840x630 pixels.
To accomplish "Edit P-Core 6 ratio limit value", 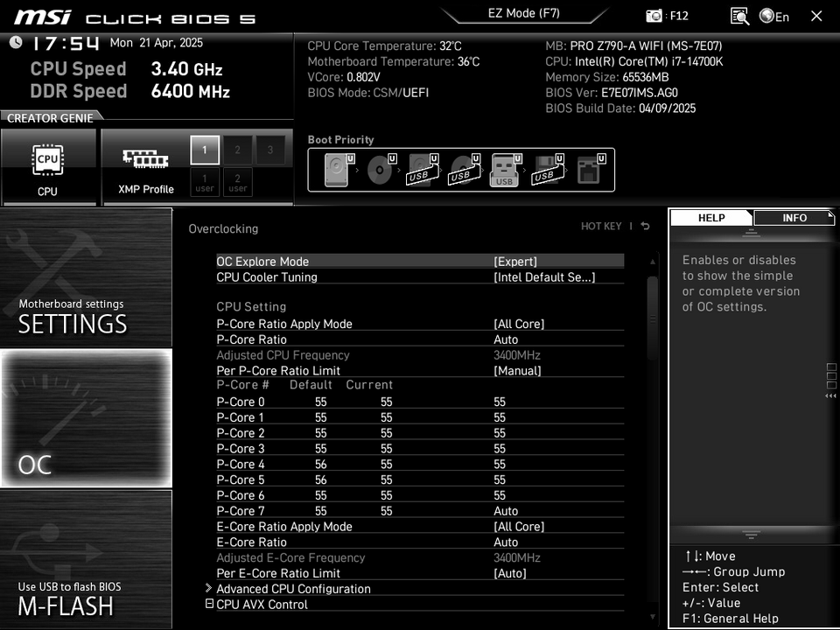I will (x=500, y=495).
